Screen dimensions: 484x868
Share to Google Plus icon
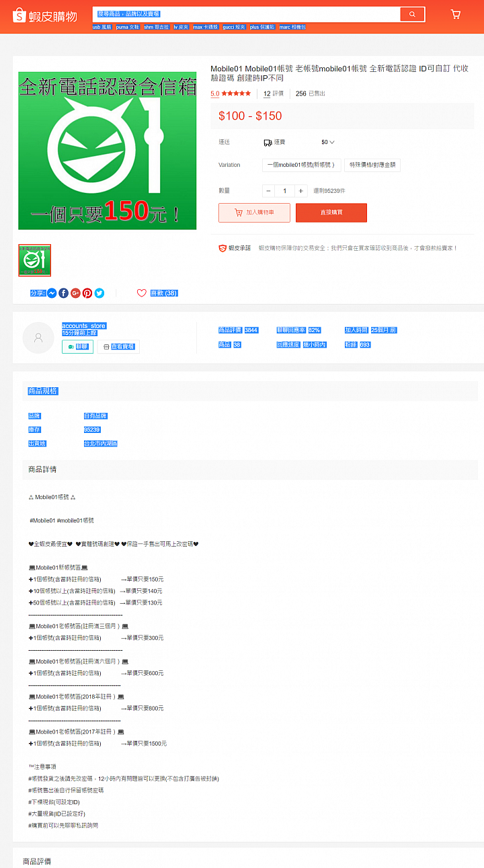[x=75, y=293]
